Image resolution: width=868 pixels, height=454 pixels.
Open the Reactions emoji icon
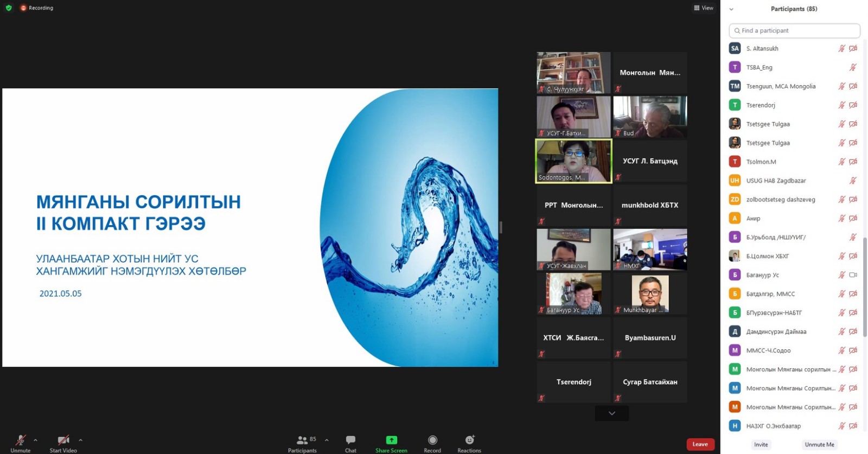(469, 440)
